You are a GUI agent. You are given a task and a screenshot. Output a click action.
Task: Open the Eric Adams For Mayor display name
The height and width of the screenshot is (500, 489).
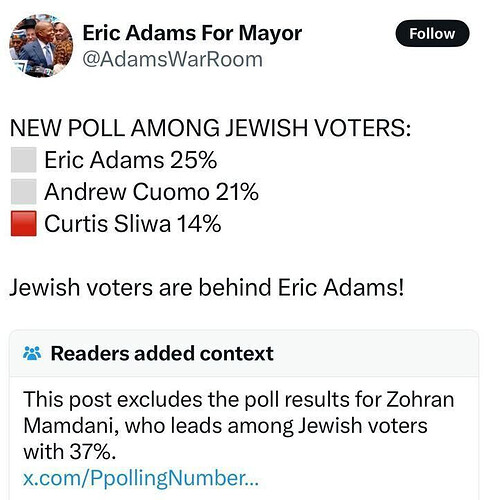(x=192, y=33)
